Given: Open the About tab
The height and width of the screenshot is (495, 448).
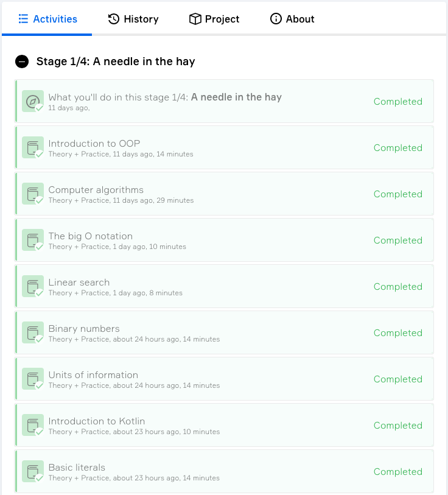Looking at the screenshot, I should 292,19.
